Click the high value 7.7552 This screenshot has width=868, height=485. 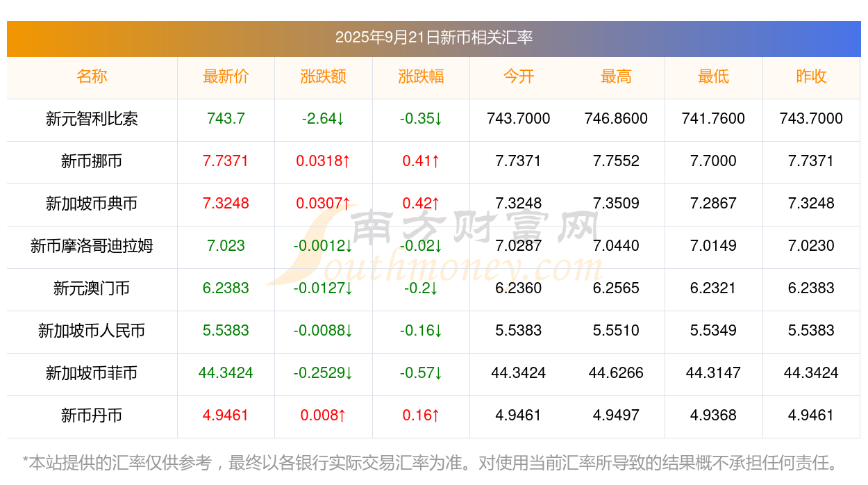616,161
